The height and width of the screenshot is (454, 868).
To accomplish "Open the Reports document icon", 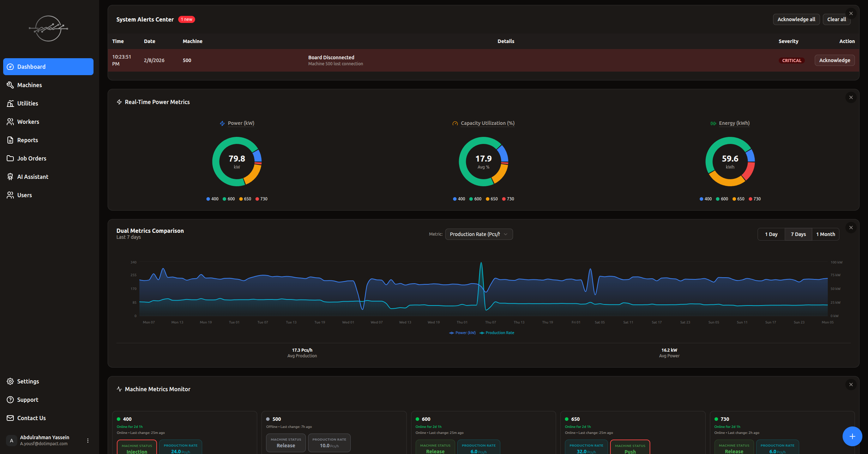I will click(x=10, y=140).
